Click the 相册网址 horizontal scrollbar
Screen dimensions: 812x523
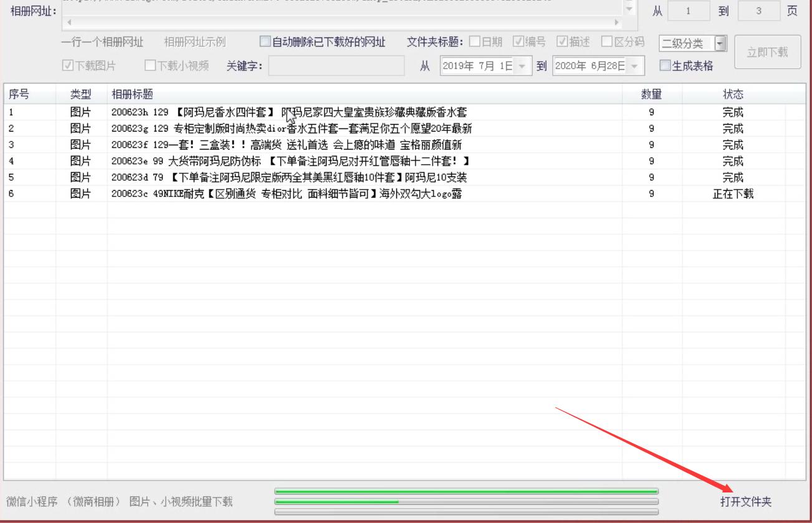(x=342, y=22)
